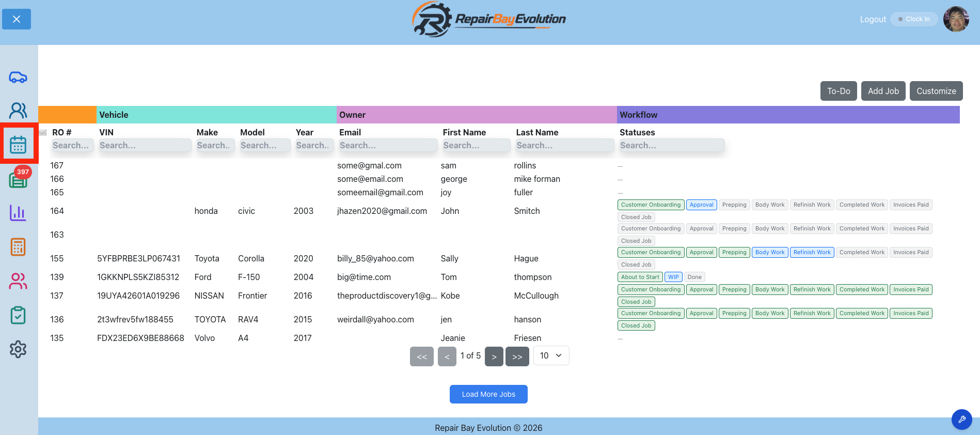Open the customers icon in sidebar

(18, 110)
